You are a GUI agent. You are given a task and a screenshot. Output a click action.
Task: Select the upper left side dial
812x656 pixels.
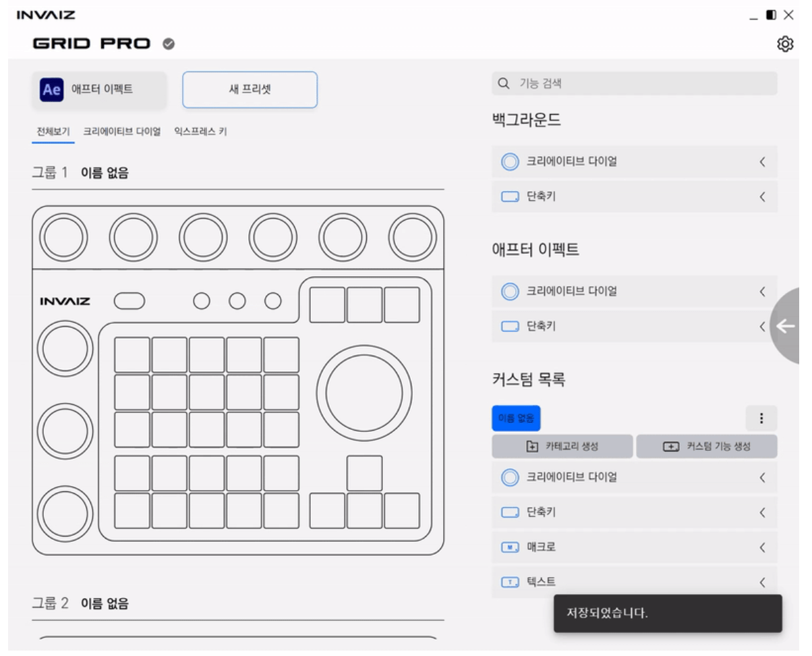click(65, 348)
